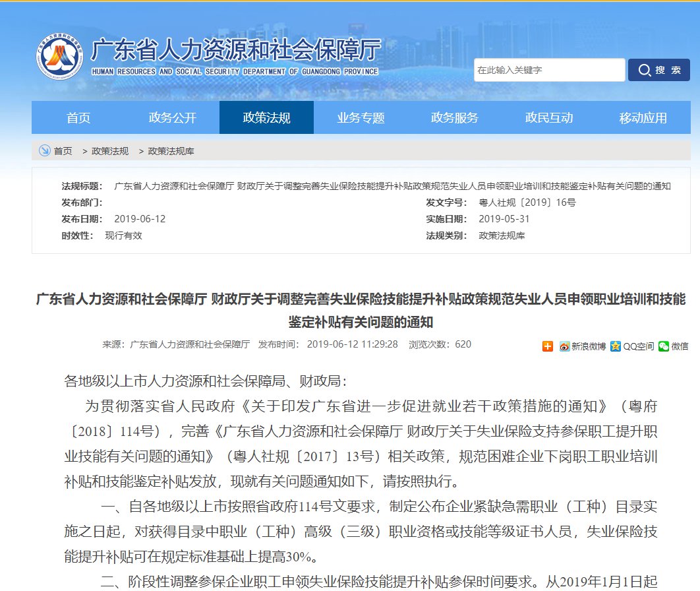Click the 广东省人力资源和社会保障厅 header title
The width and height of the screenshot is (700, 591).
tap(236, 51)
